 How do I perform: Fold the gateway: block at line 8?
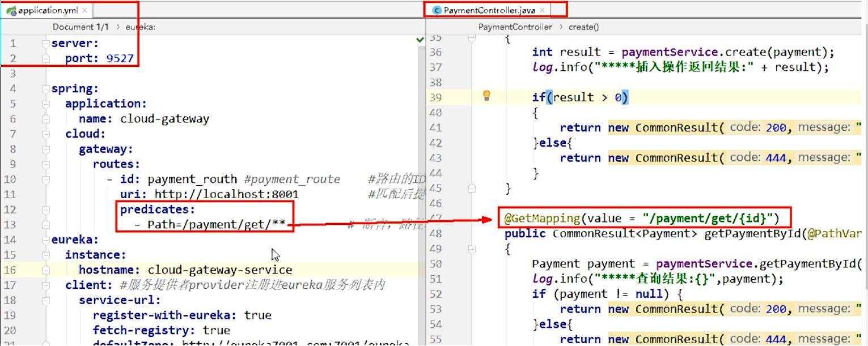click(x=45, y=149)
